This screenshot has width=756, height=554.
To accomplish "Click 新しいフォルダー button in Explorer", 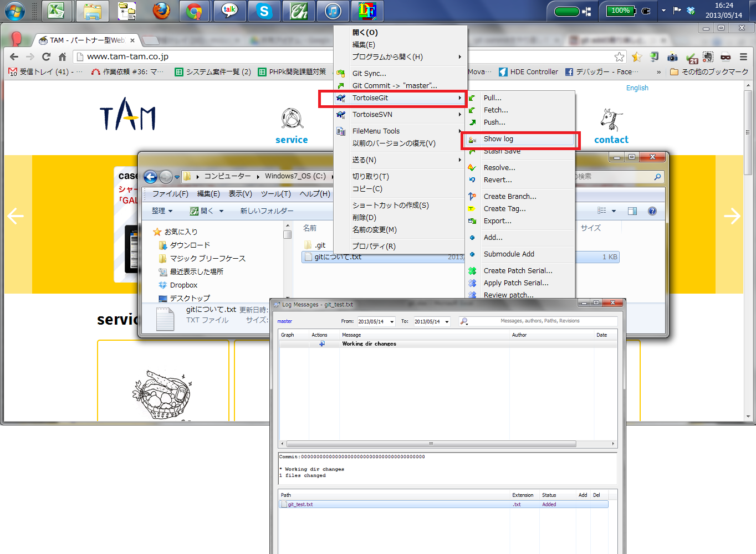I will (x=267, y=211).
